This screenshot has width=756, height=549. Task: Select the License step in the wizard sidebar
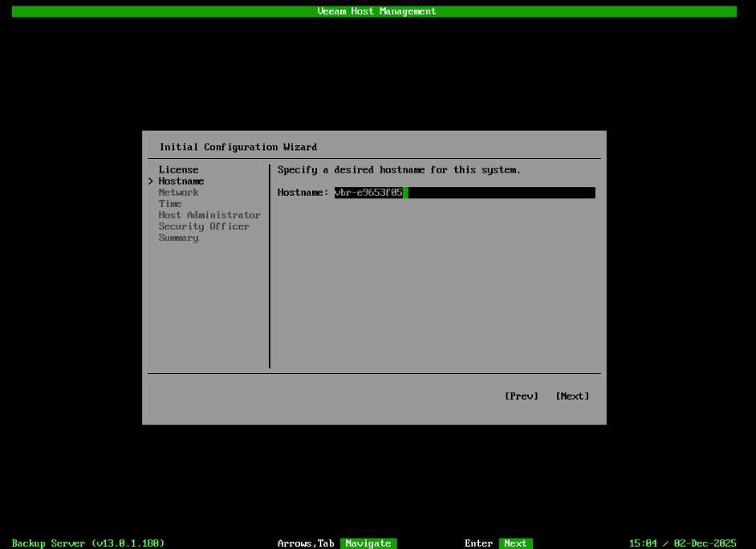pyautogui.click(x=178, y=169)
